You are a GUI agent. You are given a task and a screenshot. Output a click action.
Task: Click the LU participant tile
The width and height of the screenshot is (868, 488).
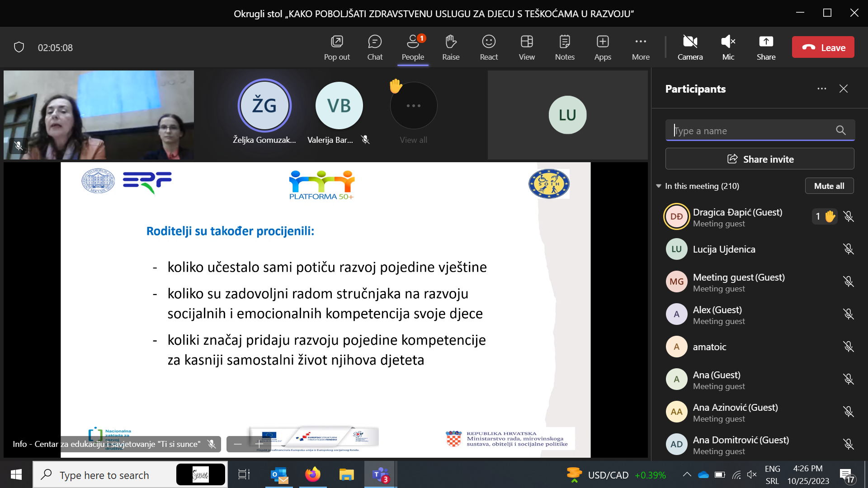[x=567, y=115]
